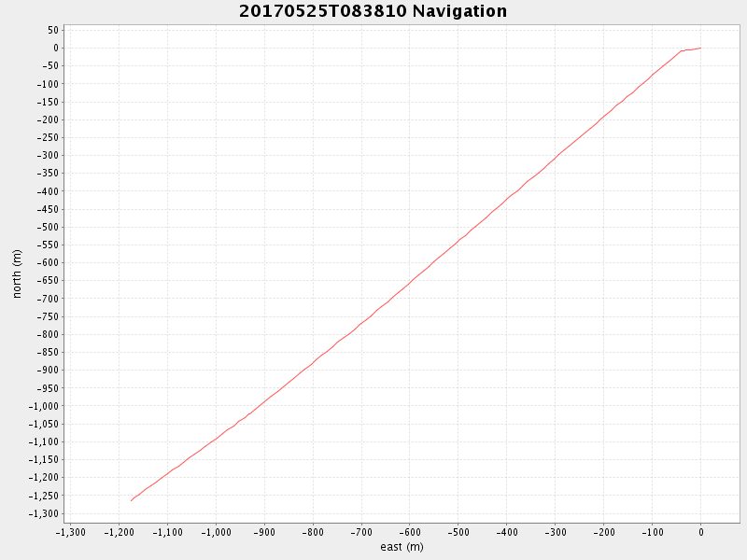The image size is (747, 560).
Task: Click the 0 tick on east axis
Action: point(700,533)
